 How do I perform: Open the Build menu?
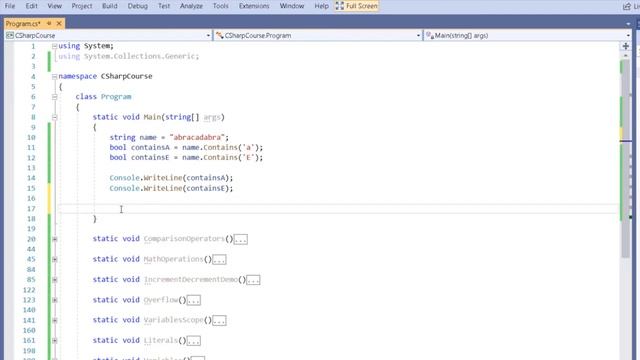109,6
